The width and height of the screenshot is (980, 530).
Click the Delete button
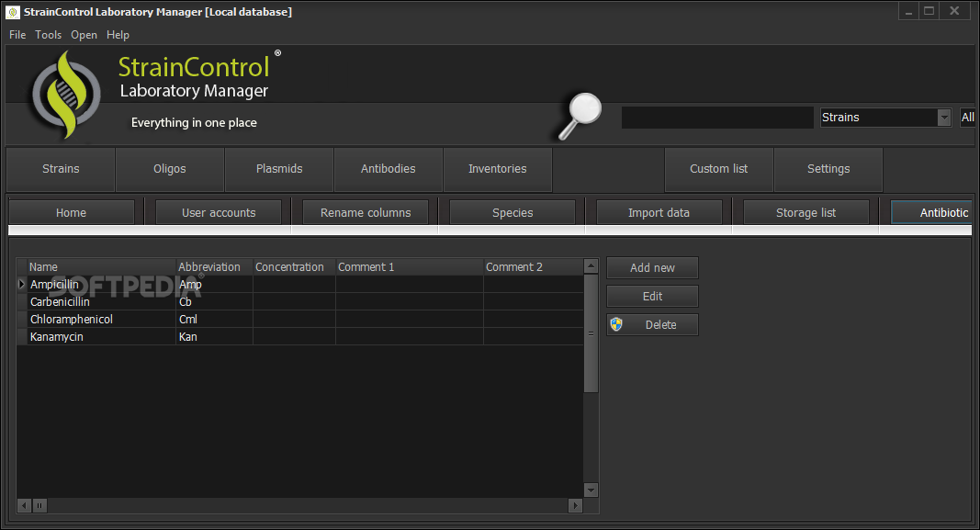(x=652, y=325)
